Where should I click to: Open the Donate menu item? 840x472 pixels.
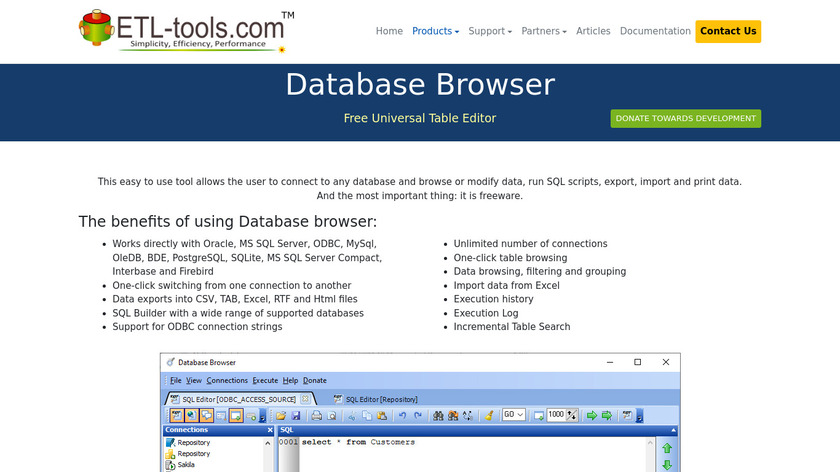click(315, 380)
